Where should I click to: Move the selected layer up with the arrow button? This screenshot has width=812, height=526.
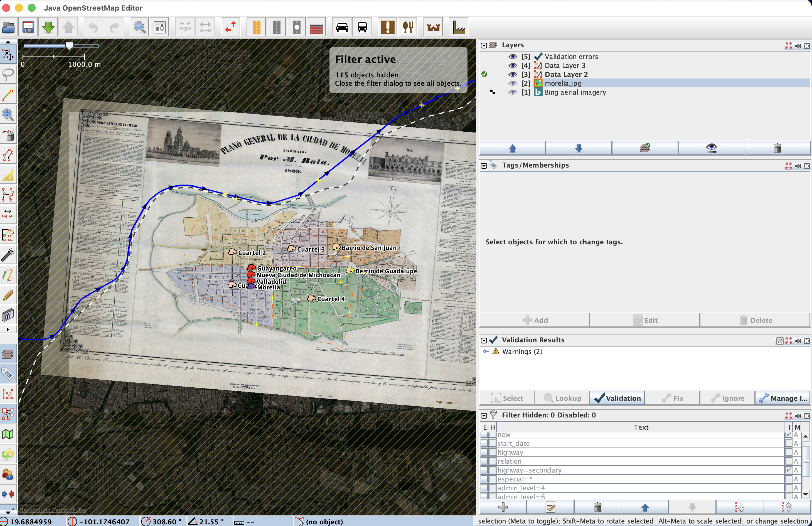[513, 148]
